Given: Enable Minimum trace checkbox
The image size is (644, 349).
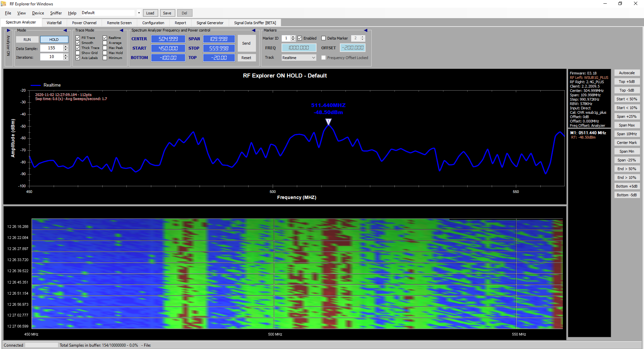Looking at the screenshot, I should click(x=105, y=58).
